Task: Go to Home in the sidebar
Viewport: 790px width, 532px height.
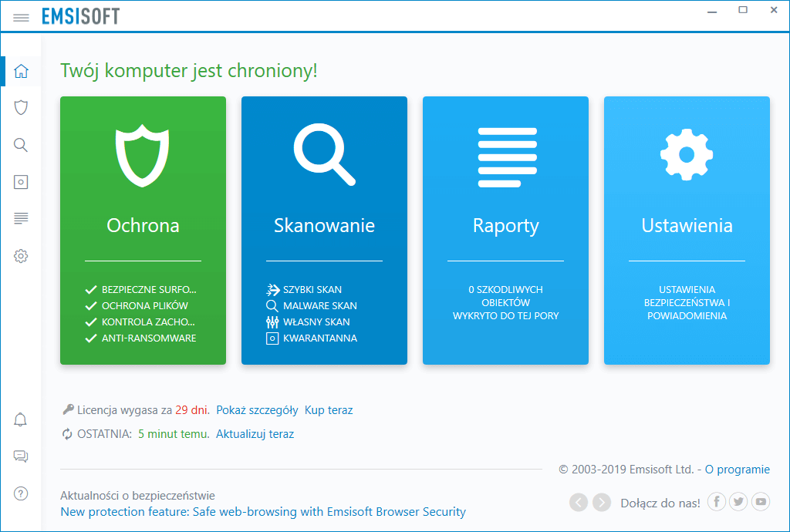Action: tap(21, 71)
